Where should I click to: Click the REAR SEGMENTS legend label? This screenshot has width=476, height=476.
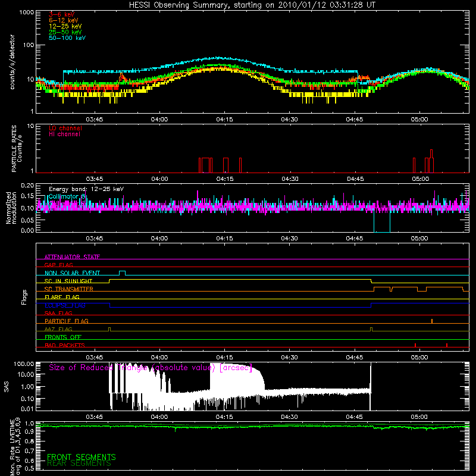(79, 464)
